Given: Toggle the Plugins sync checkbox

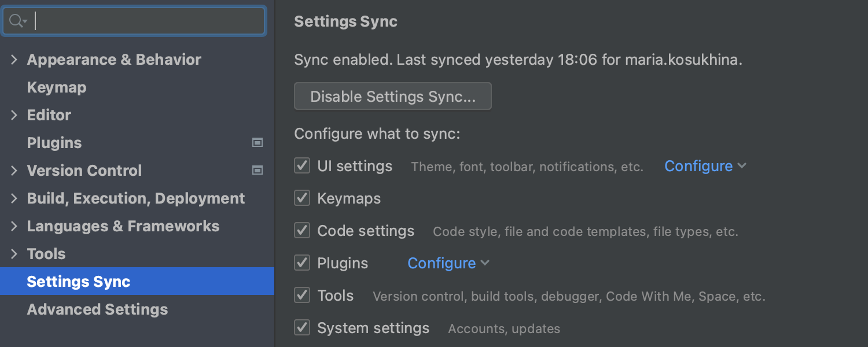Looking at the screenshot, I should coord(302,263).
